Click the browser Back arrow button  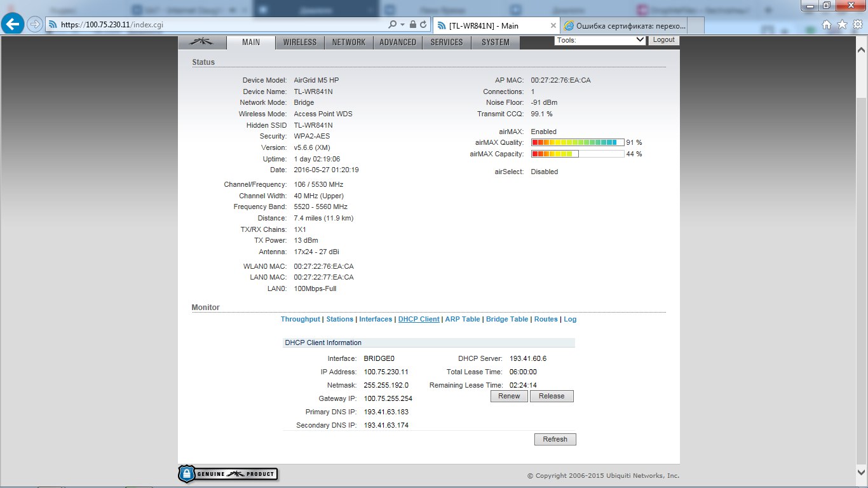coord(13,24)
